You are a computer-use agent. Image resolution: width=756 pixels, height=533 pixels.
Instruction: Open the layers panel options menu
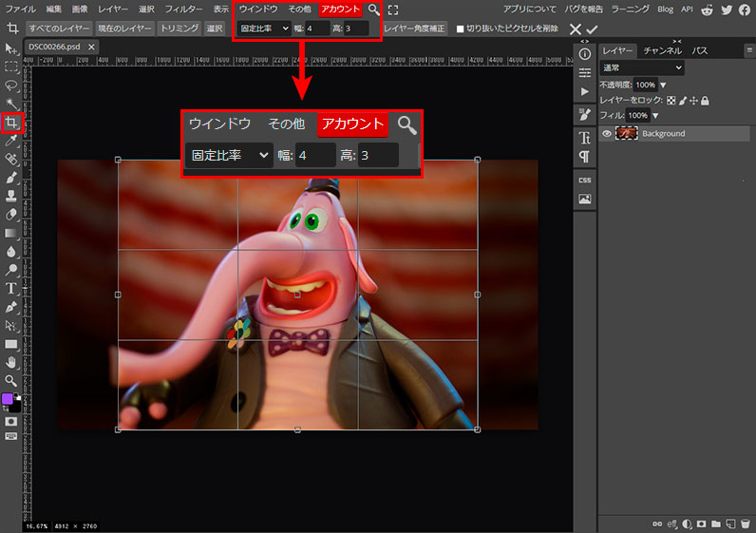tap(749, 49)
